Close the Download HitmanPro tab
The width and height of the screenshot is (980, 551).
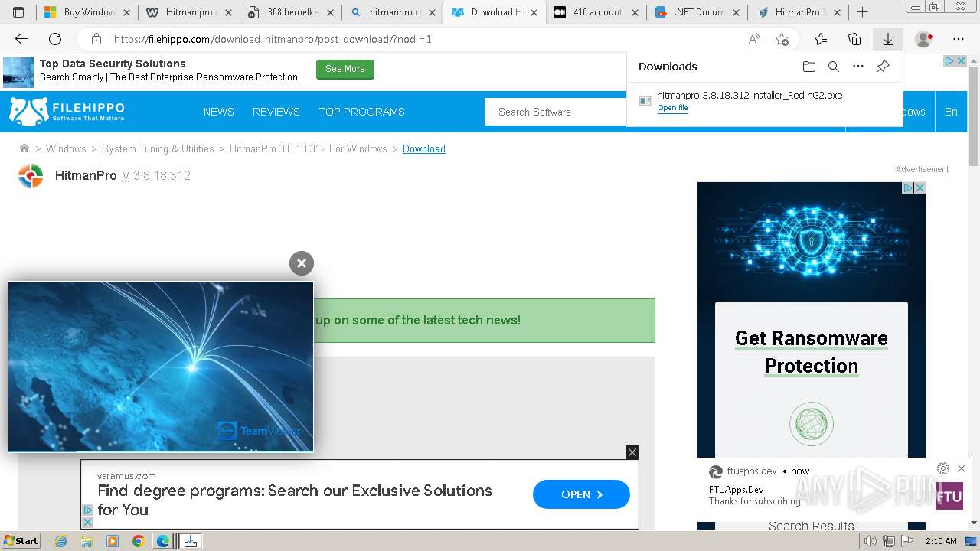[533, 12]
